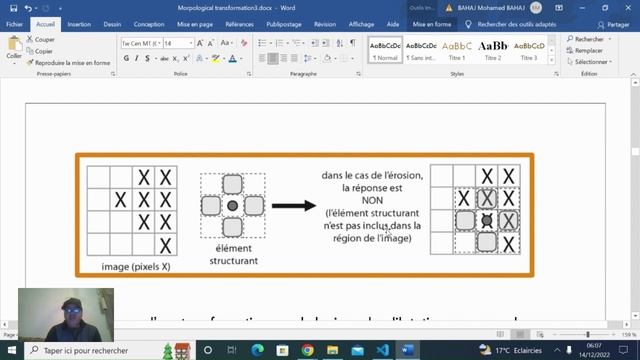
Task: Click the Undo arrow icon
Action: tap(28, 8)
